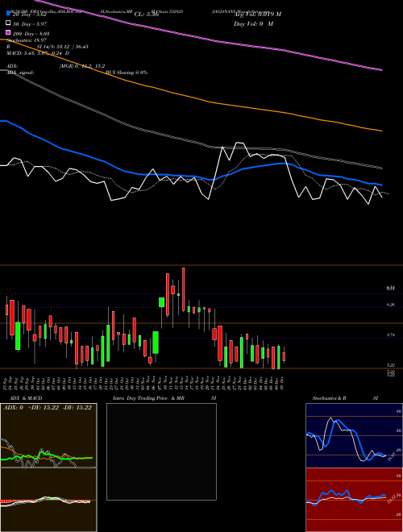The height and width of the screenshot is (532, 403).
Task: Select the '50 Day - 5.97' legend text
Action: pos(30,24)
